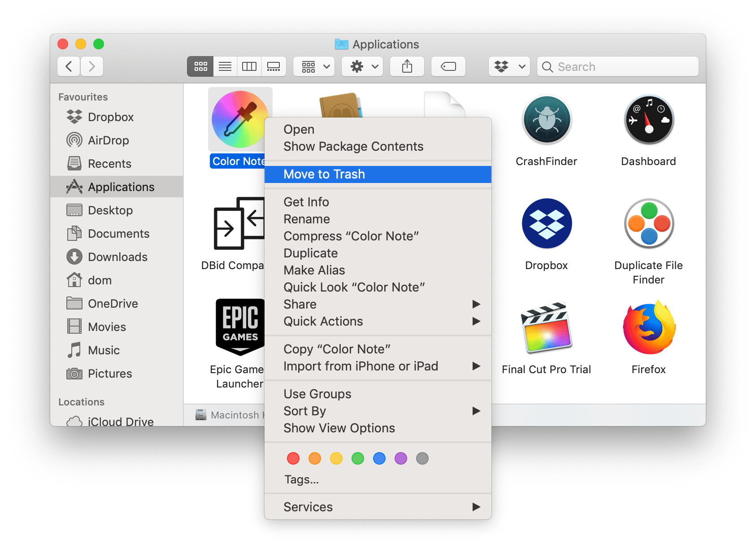This screenshot has height=540, width=756.
Task: Launch Final Cut Pro Trial
Action: coord(546,327)
